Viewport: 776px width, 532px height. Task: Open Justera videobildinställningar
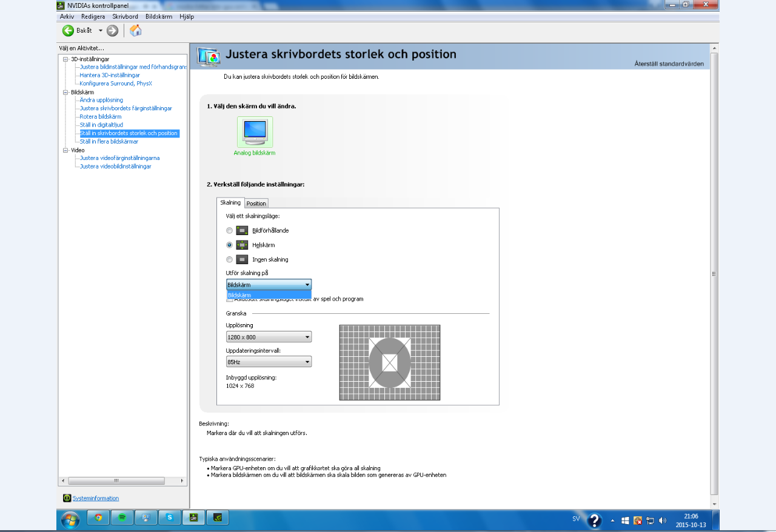coord(116,166)
